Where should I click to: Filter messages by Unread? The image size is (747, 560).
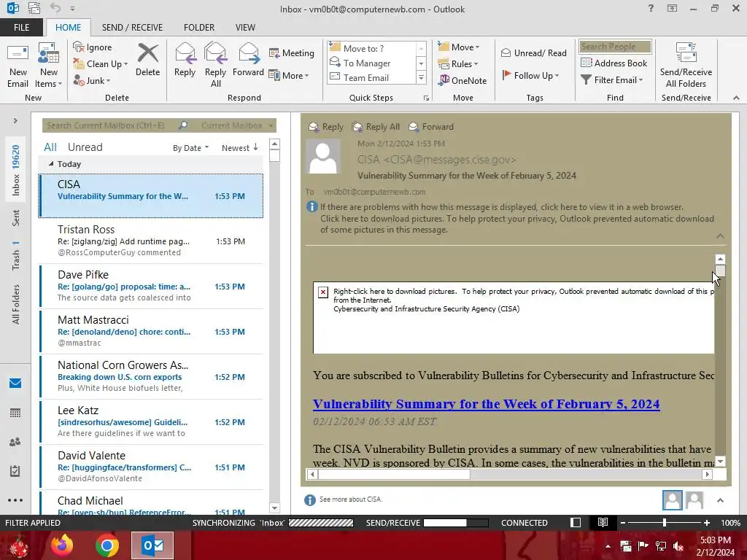(85, 147)
